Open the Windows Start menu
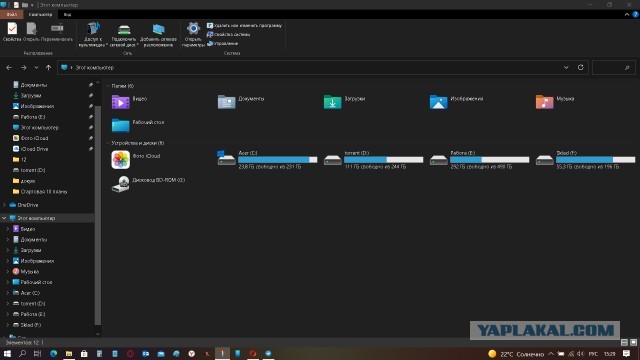640x360 pixels. [7, 353]
